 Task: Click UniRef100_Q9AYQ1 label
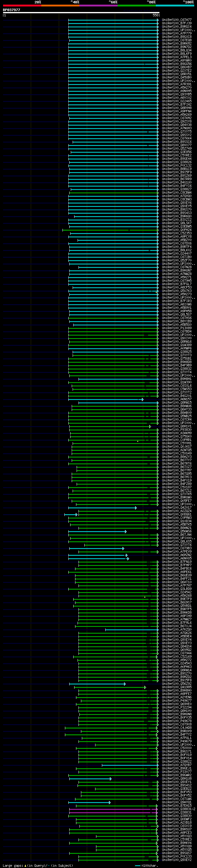point(176,802)
